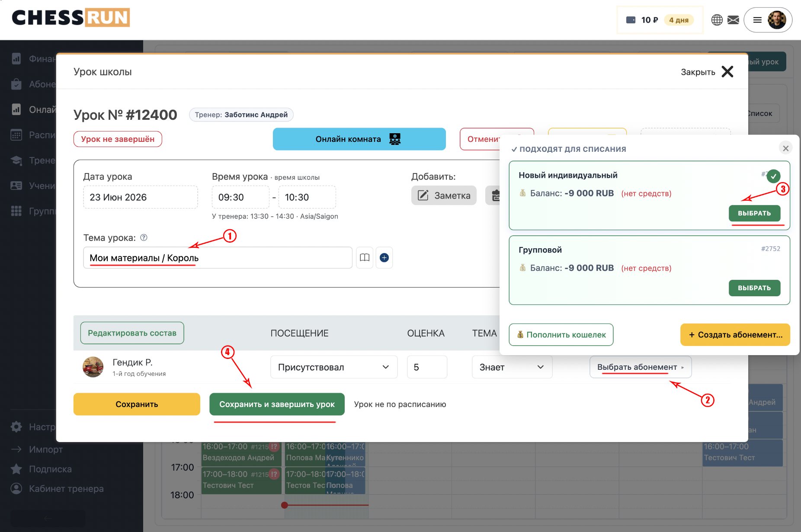801x532 pixels.
Task: Expand the Знает topic knowledge dropdown
Action: pyautogui.click(x=512, y=367)
